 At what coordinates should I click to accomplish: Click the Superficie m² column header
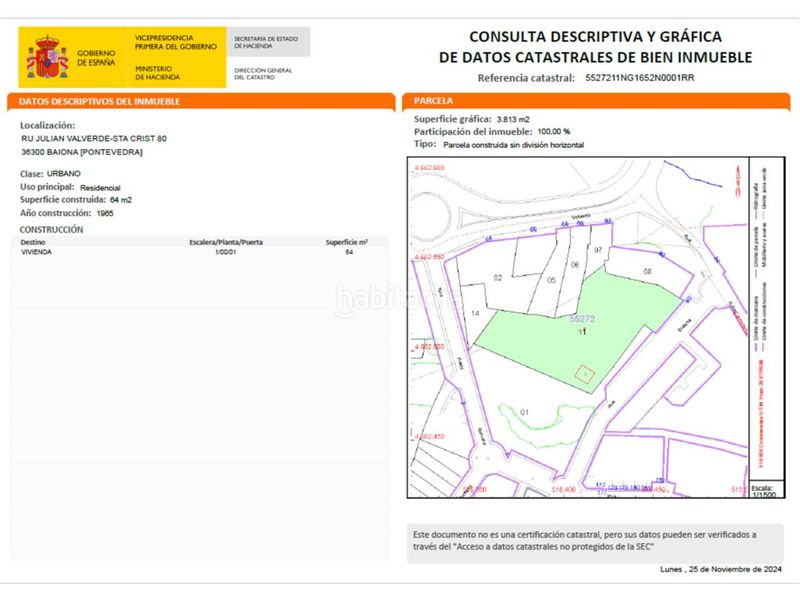click(346, 242)
